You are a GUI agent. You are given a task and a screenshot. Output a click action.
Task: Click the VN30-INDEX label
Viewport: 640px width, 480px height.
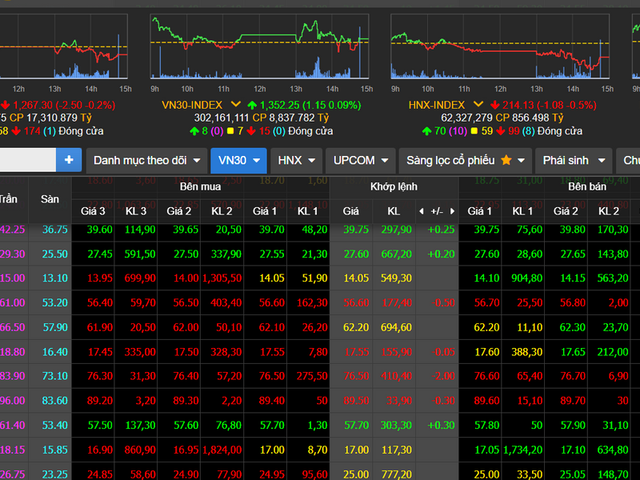coord(193,104)
